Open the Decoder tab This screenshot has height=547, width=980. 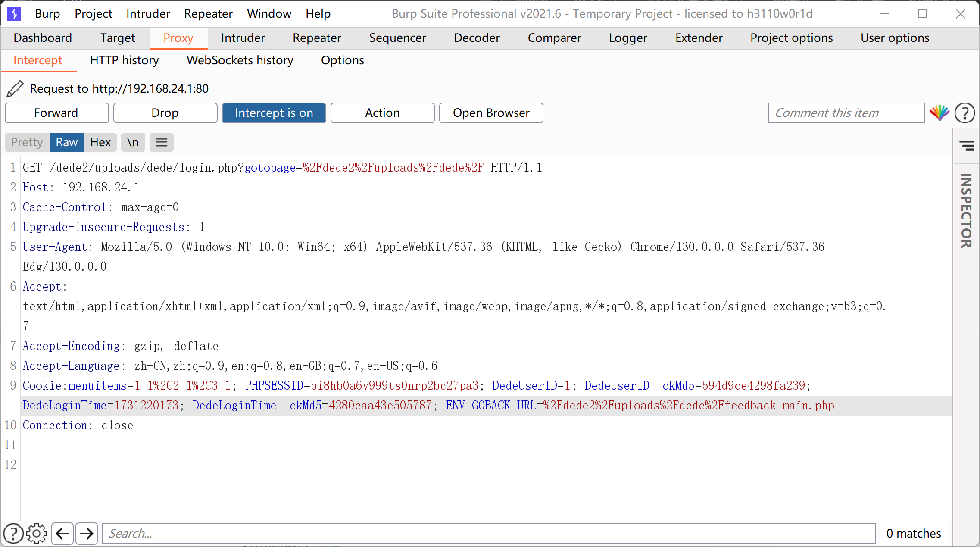pyautogui.click(x=477, y=38)
